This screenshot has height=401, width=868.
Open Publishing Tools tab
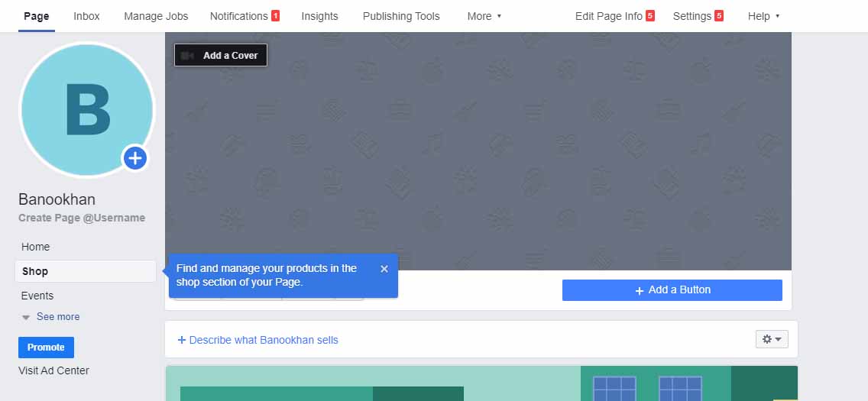pyautogui.click(x=401, y=16)
